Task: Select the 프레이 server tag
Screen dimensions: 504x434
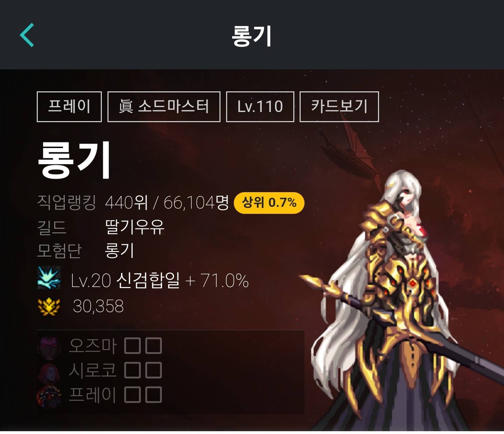Action: [69, 107]
